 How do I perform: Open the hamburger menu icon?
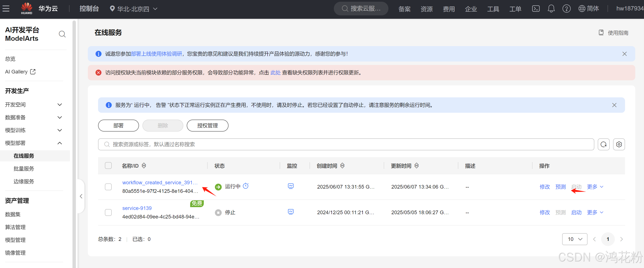click(x=6, y=9)
